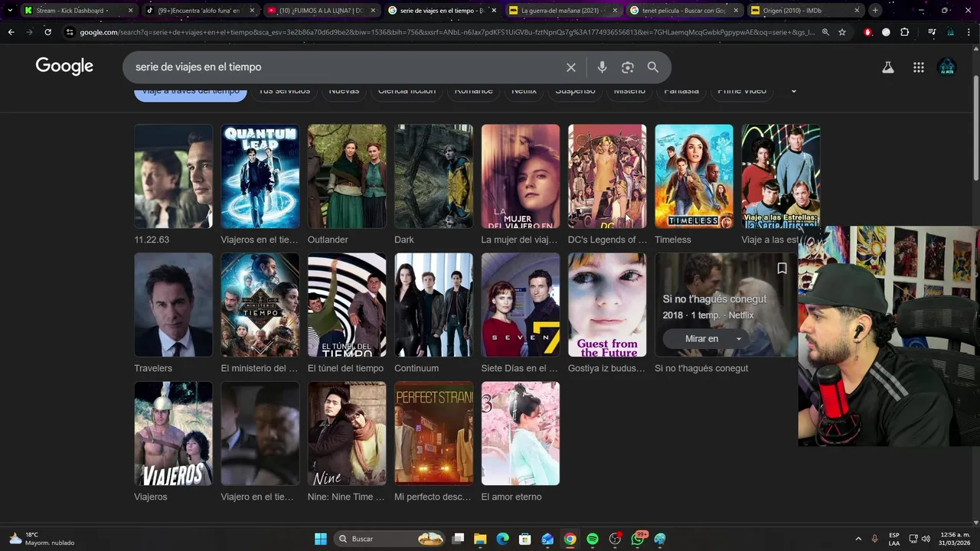Open File Explorer from taskbar

[480, 539]
